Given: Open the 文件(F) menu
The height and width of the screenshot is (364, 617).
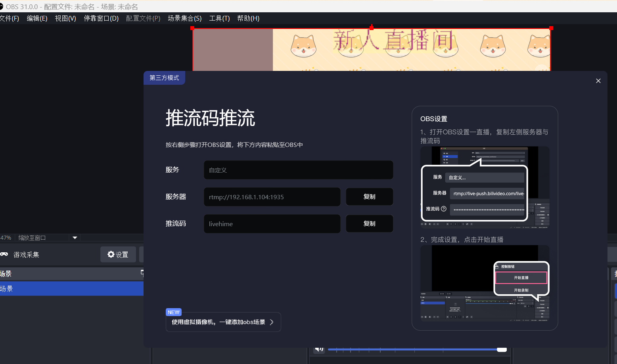Looking at the screenshot, I should tap(10, 18).
